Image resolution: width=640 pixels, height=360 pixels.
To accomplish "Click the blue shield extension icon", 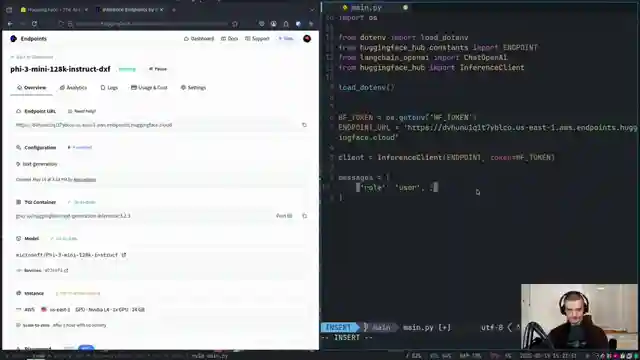I will pyautogui.click(x=298, y=24).
